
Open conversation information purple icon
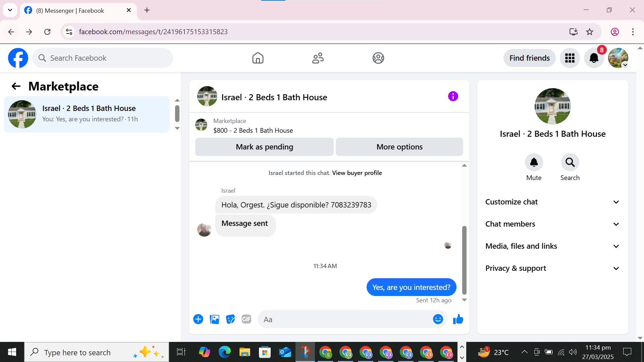click(453, 97)
